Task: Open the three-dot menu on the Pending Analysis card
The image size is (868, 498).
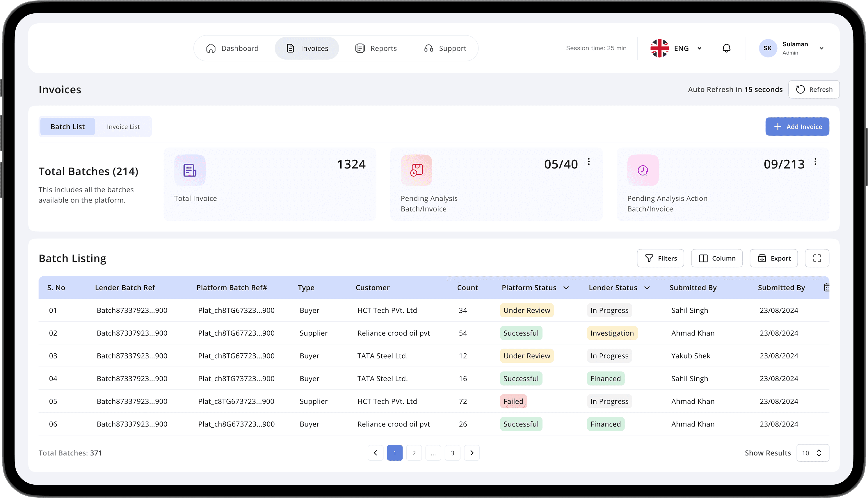Action: tap(588, 162)
